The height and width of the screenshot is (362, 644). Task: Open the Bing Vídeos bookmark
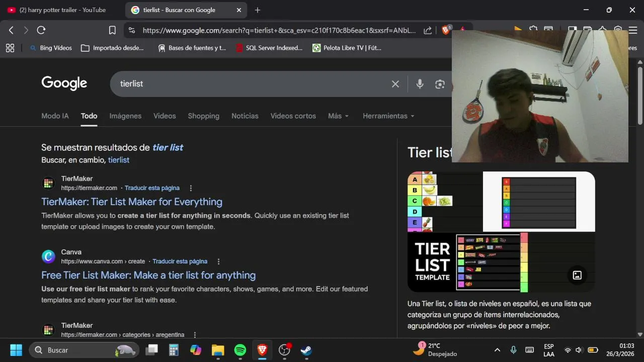pos(50,48)
